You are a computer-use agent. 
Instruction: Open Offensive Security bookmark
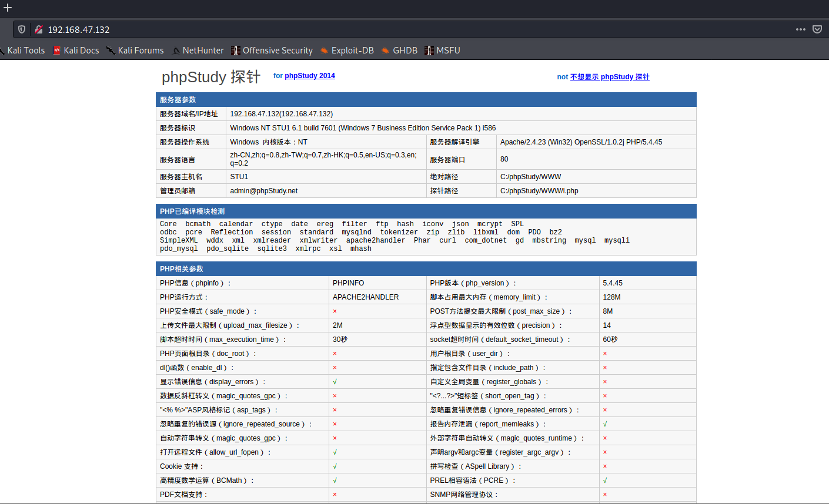[272, 51]
